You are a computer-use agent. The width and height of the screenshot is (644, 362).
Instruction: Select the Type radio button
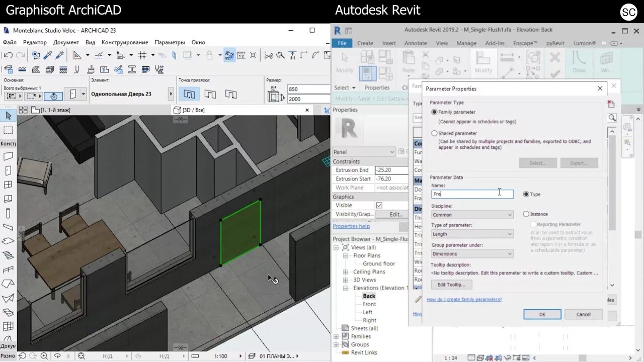pyautogui.click(x=526, y=194)
